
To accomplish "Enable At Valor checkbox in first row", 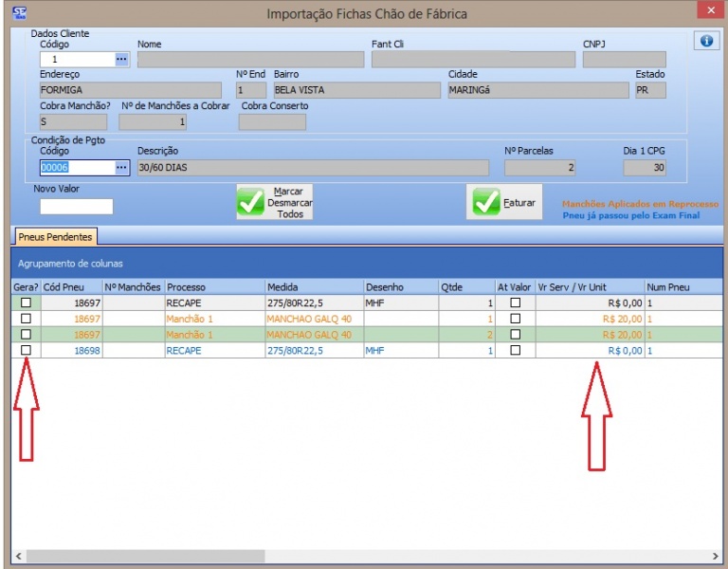I will click(x=515, y=303).
